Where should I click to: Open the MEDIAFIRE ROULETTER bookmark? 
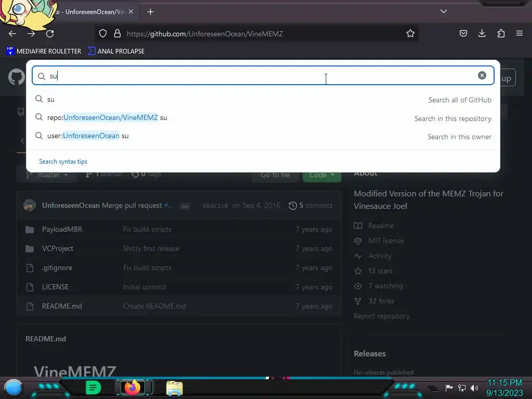tap(44, 51)
